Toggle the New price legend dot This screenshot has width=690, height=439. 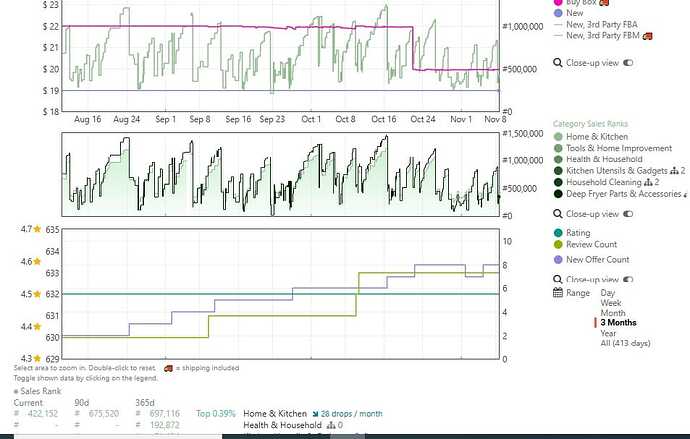coord(558,13)
